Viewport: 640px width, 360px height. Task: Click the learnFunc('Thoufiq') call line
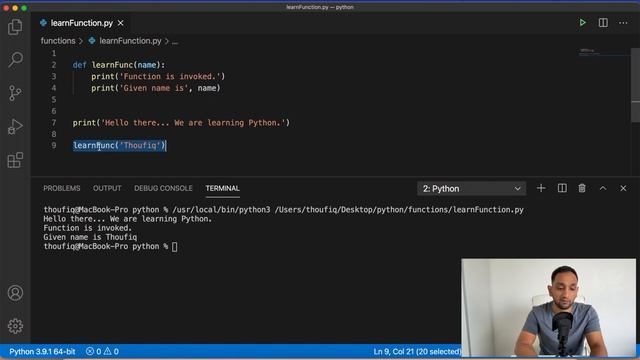(x=119, y=145)
